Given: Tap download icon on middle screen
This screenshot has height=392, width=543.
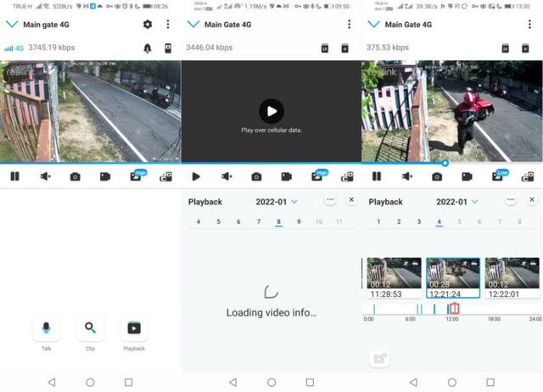Looking at the screenshot, I should [345, 48].
